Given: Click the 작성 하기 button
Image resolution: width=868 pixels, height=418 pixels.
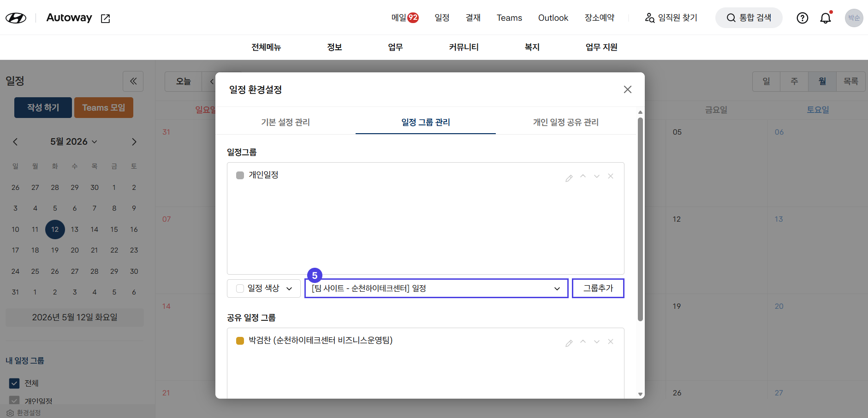Looking at the screenshot, I should (x=43, y=107).
